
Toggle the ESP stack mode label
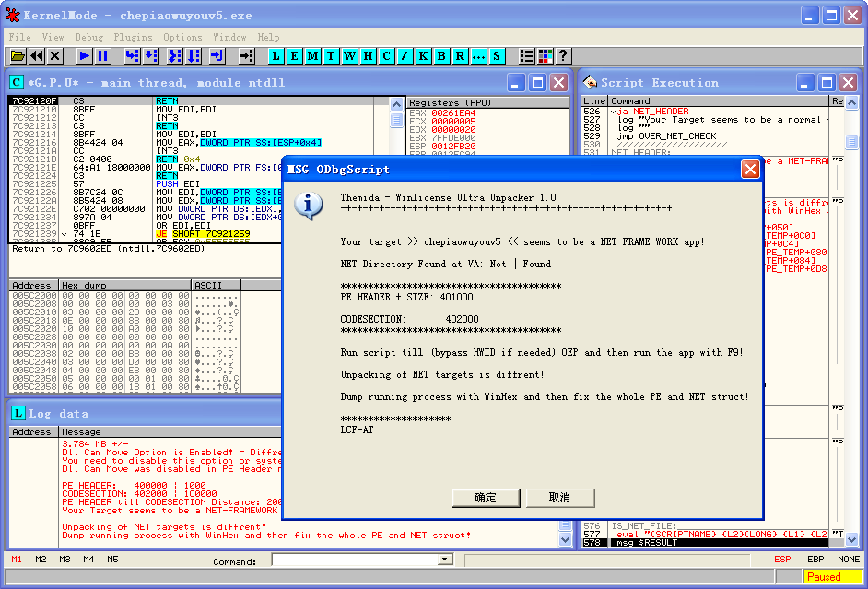pyautogui.click(x=782, y=560)
